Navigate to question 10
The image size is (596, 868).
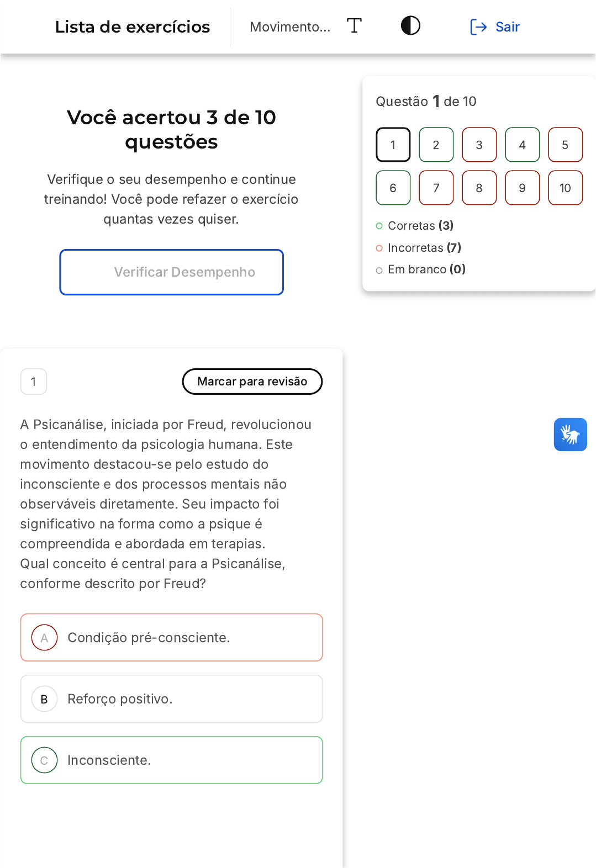pyautogui.click(x=565, y=188)
